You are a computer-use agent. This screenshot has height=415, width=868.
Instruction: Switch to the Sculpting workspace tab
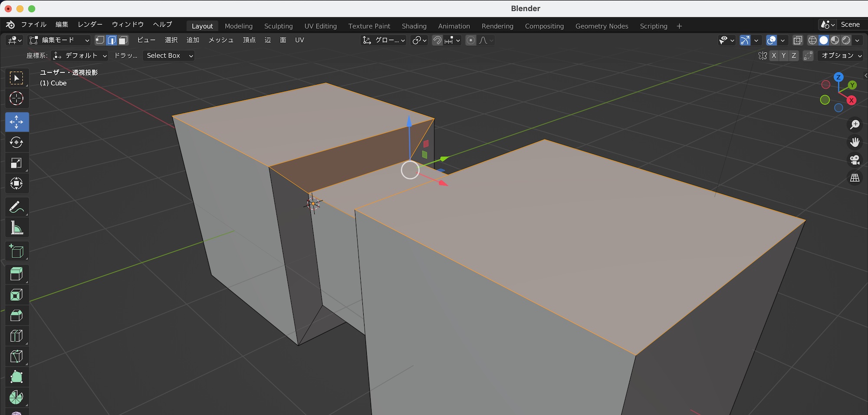coord(278,26)
